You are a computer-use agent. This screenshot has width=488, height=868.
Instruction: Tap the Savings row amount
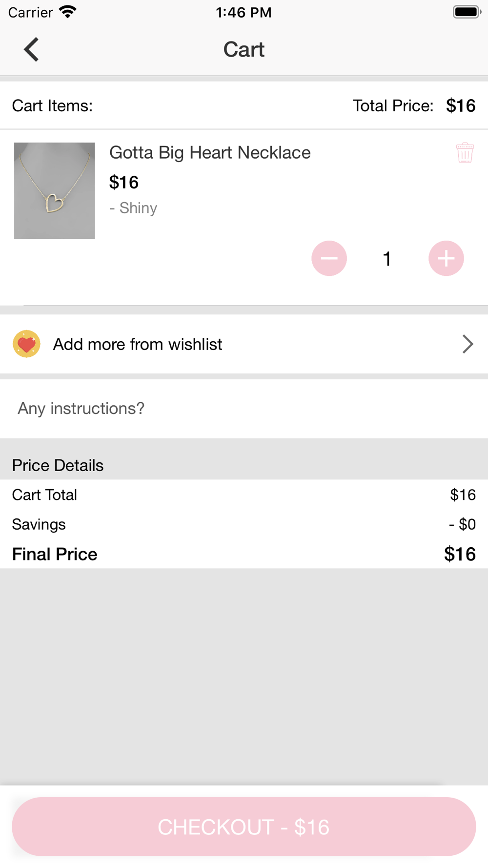point(462,524)
